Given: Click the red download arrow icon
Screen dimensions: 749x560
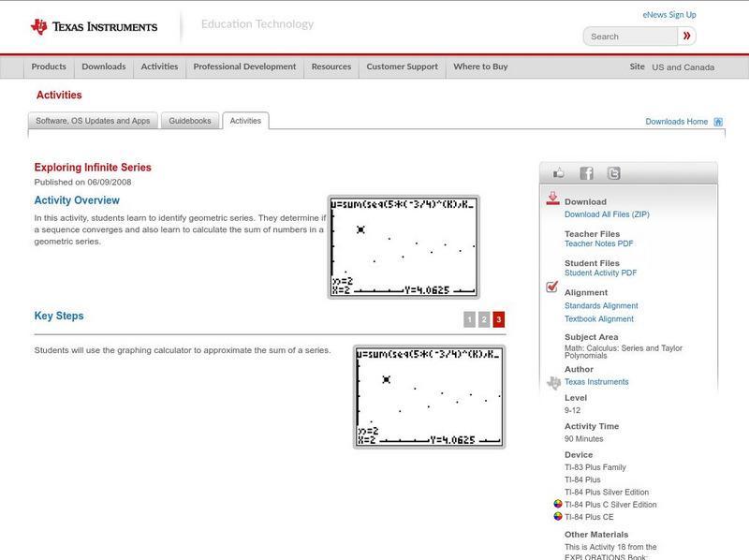Looking at the screenshot, I should click(x=552, y=199).
